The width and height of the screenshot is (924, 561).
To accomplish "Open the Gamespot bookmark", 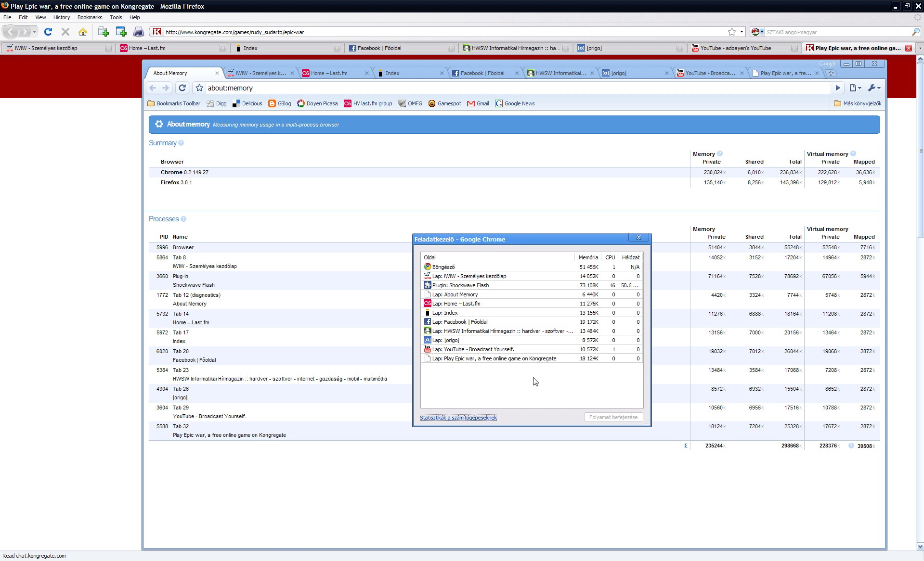I will coord(444,103).
